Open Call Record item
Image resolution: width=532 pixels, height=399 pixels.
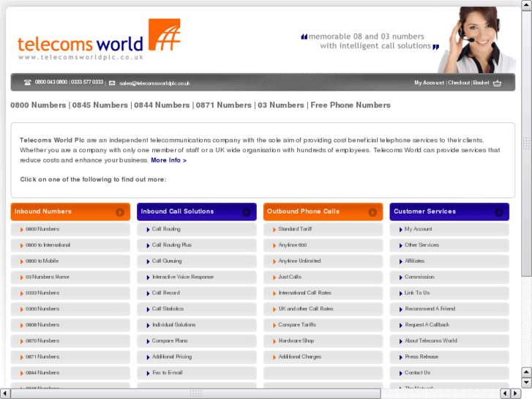197,293
